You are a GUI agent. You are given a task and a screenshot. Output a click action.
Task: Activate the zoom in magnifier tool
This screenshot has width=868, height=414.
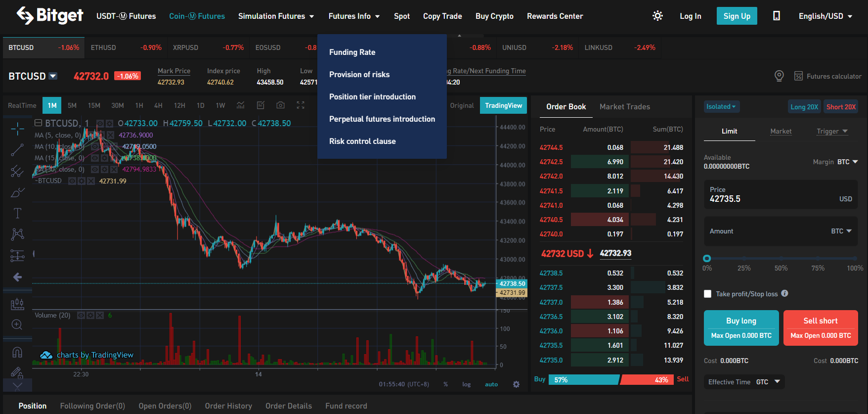coord(17,324)
